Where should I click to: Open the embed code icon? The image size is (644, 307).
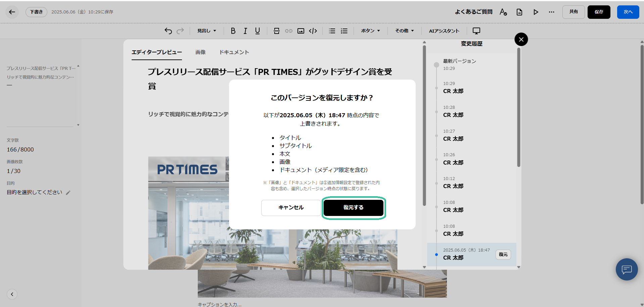click(313, 31)
